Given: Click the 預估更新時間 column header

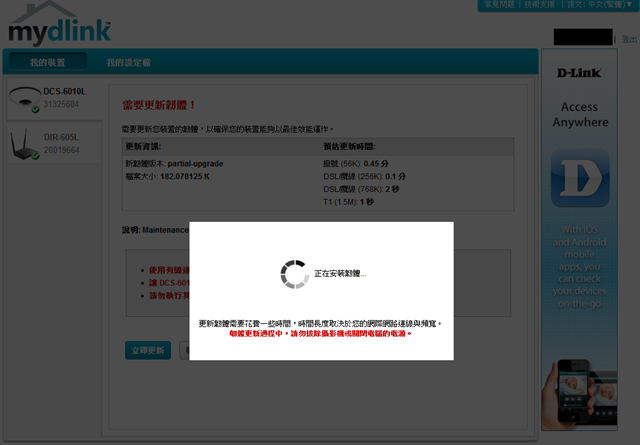Looking at the screenshot, I should coord(349,147).
